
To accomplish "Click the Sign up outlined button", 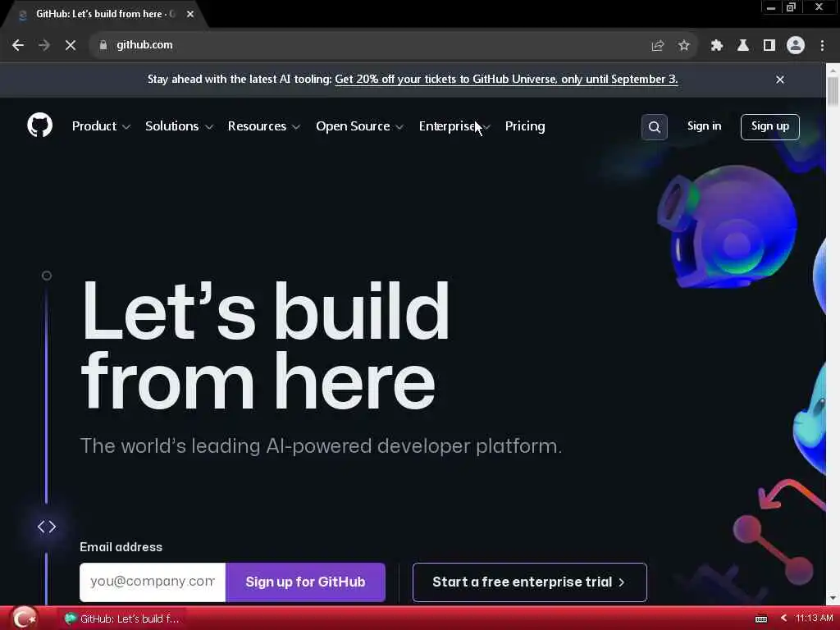I will 769,127.
